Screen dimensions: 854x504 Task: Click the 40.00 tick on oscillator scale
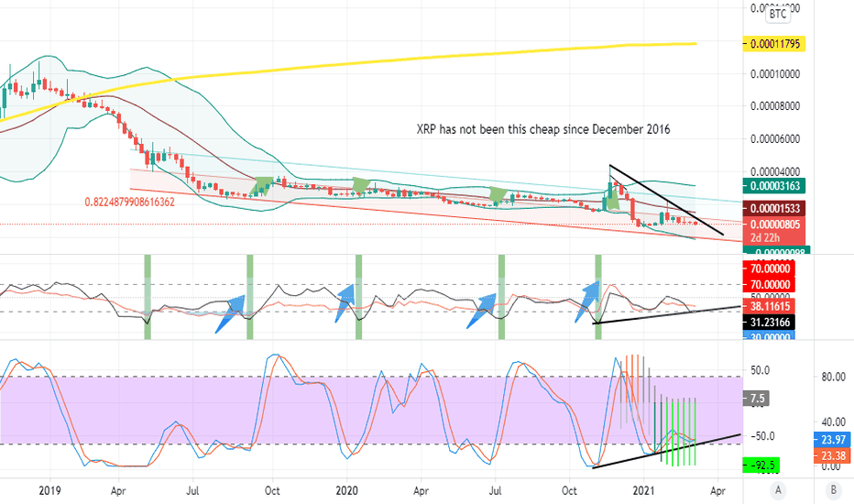833,422
